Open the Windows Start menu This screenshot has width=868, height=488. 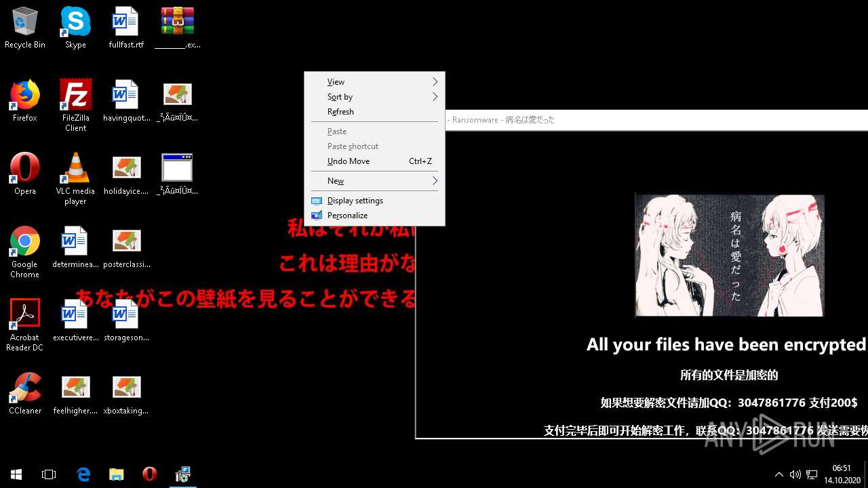point(16,474)
